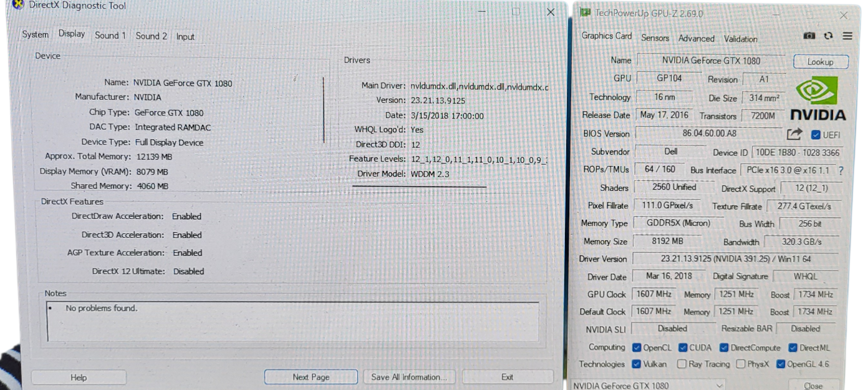Open the Sound 2 tab
This screenshot has width=868, height=390.
click(152, 36)
